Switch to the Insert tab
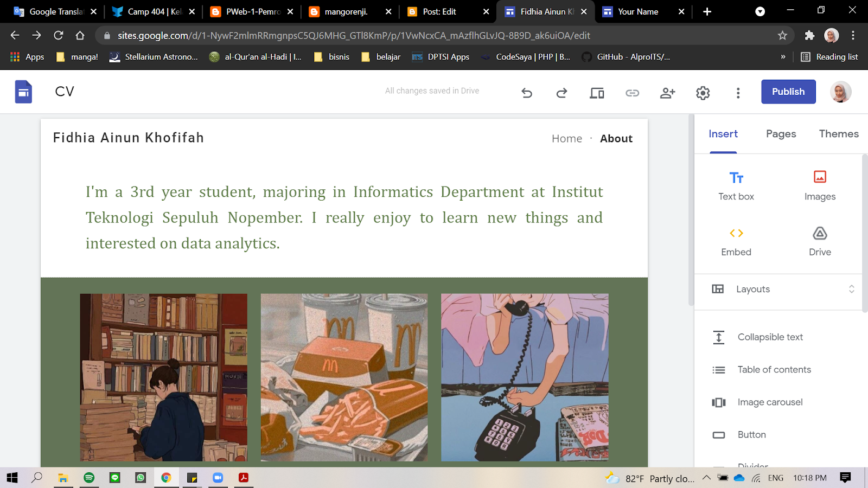 723,134
